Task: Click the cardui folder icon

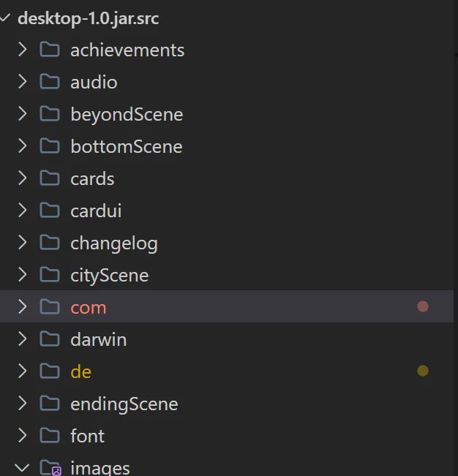Action: [50, 211]
